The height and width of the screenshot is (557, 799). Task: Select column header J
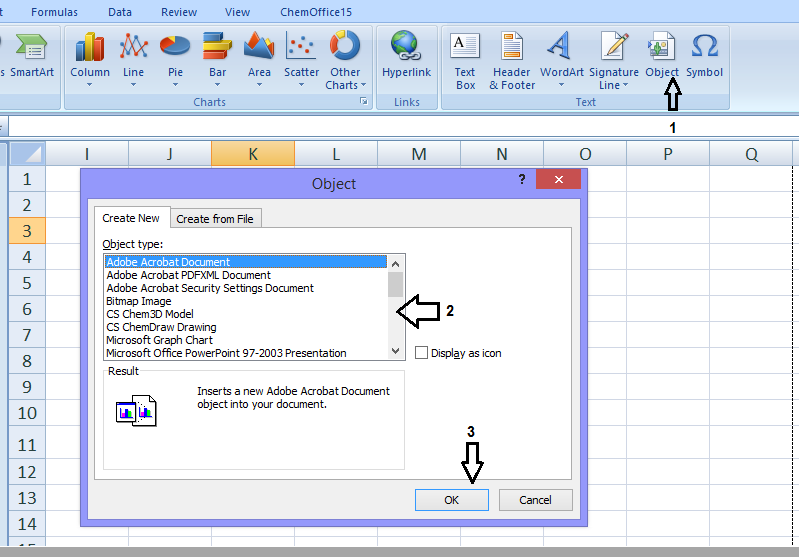point(170,153)
